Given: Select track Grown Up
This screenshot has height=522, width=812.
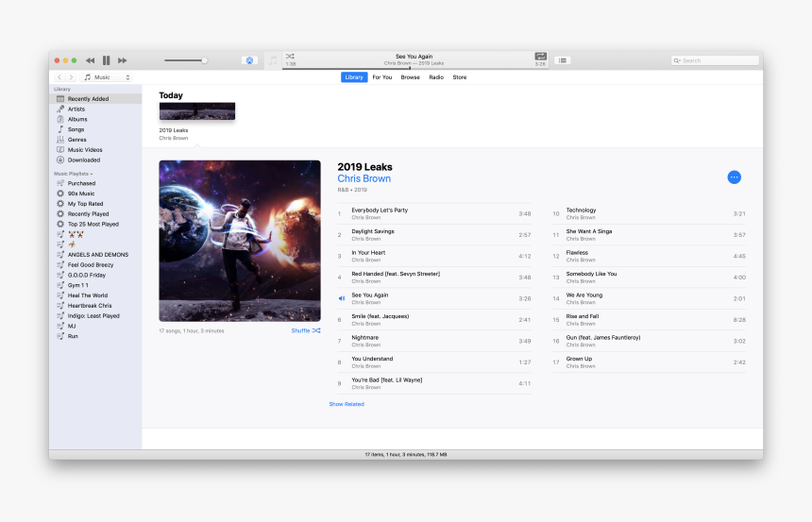Looking at the screenshot, I should pos(649,362).
